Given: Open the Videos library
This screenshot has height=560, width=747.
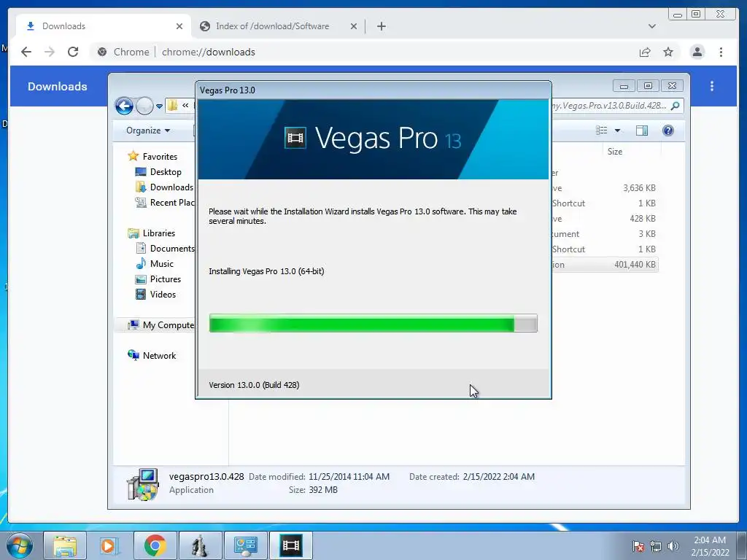Looking at the screenshot, I should 163,295.
